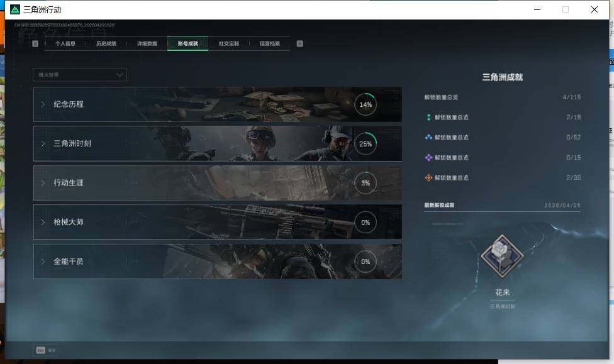Image resolution: width=614 pixels, height=364 pixels.
Task: Click the 25% progress ring on 三角洲时刻
Action: click(x=366, y=143)
